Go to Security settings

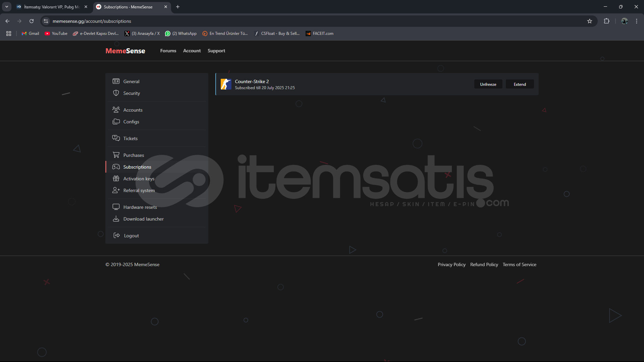(157, 93)
